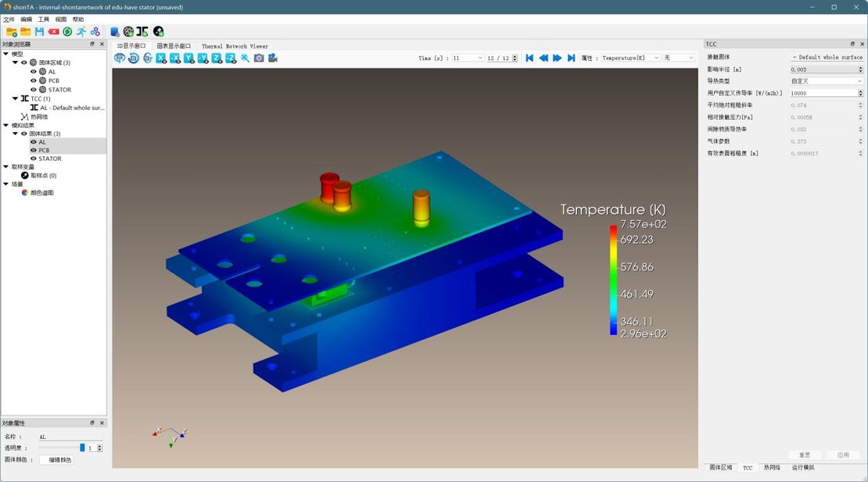This screenshot has height=482, width=868.
Task: Click the 应用 button in TCC panel
Action: [x=843, y=455]
